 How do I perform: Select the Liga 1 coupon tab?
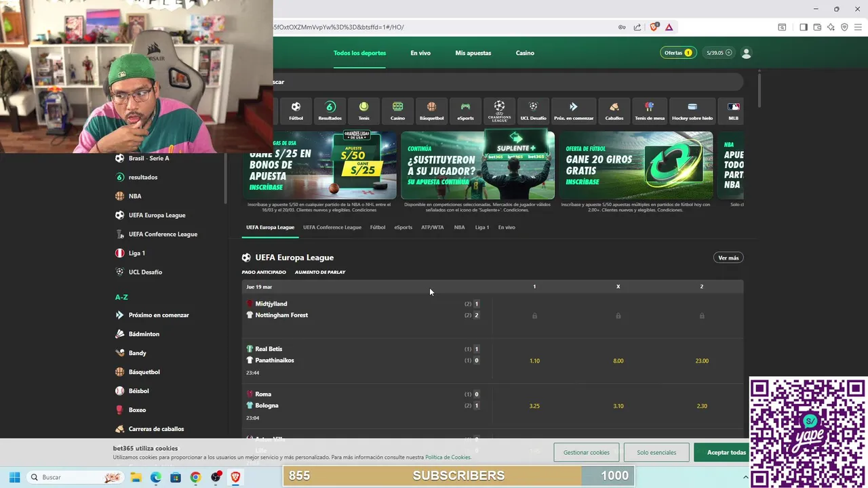[482, 227]
